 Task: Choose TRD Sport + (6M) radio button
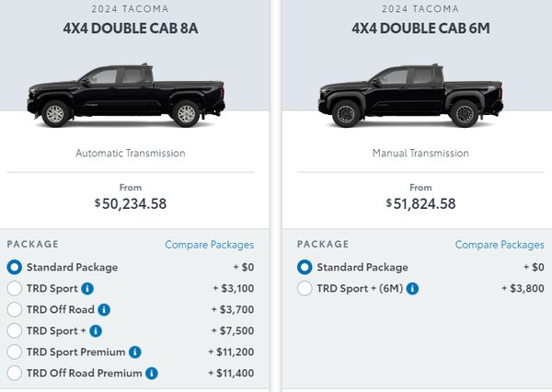point(305,288)
